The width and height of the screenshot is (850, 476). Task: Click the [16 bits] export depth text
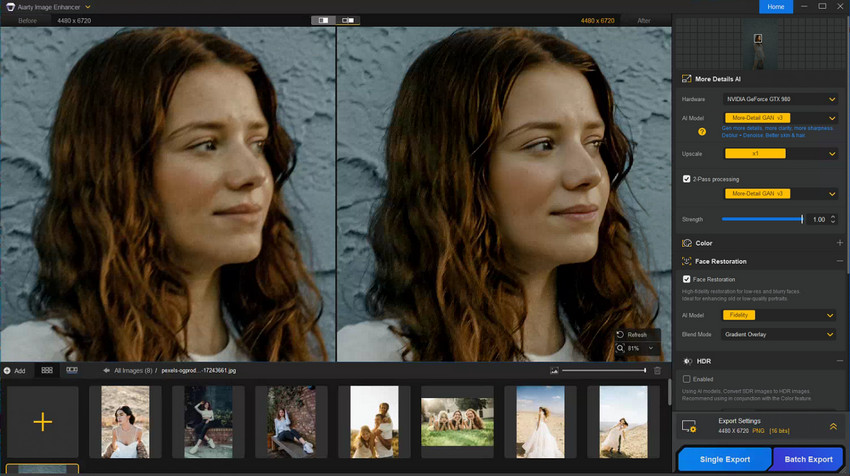tap(780, 431)
